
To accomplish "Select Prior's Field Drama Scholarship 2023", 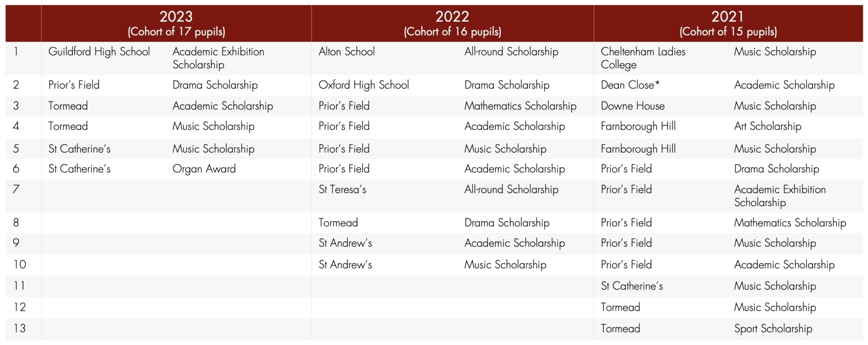I will click(176, 85).
